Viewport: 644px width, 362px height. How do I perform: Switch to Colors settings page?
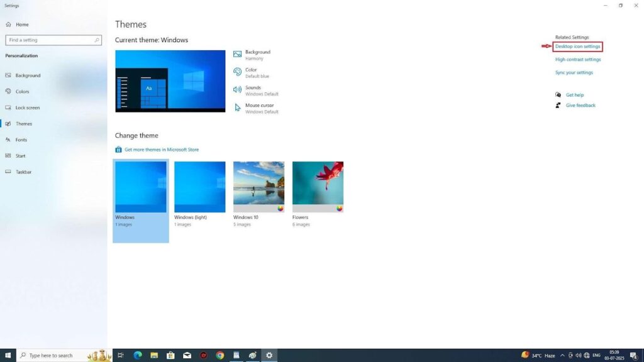coord(22,91)
